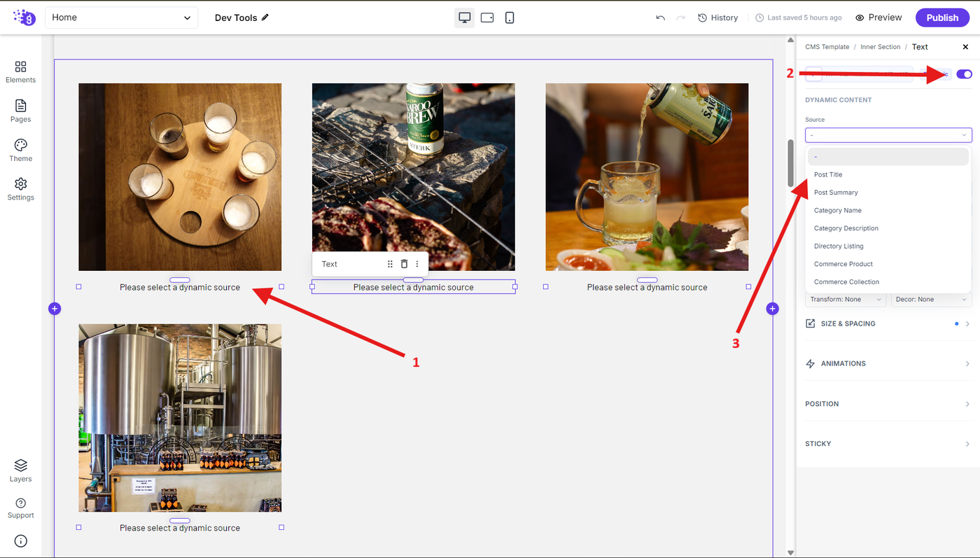Select text under the pouring beer image
Viewport: 980px width, 558px height.
coord(647,287)
